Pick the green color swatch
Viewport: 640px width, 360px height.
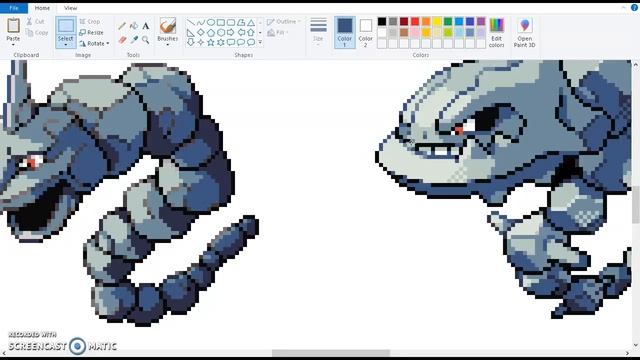pos(448,21)
